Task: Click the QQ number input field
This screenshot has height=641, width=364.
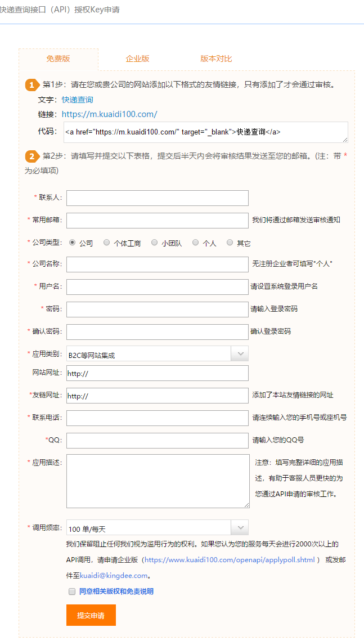Action: click(158, 441)
